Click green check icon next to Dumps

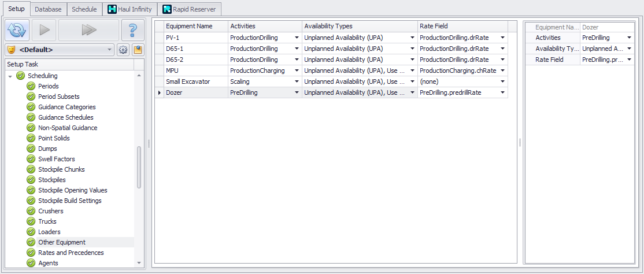[x=31, y=149]
